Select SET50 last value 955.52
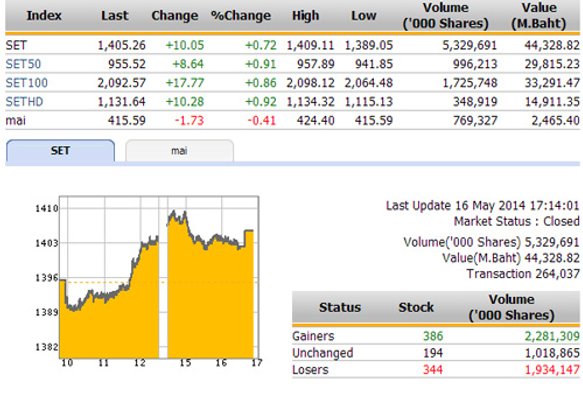The image size is (583, 420). pyautogui.click(x=127, y=64)
